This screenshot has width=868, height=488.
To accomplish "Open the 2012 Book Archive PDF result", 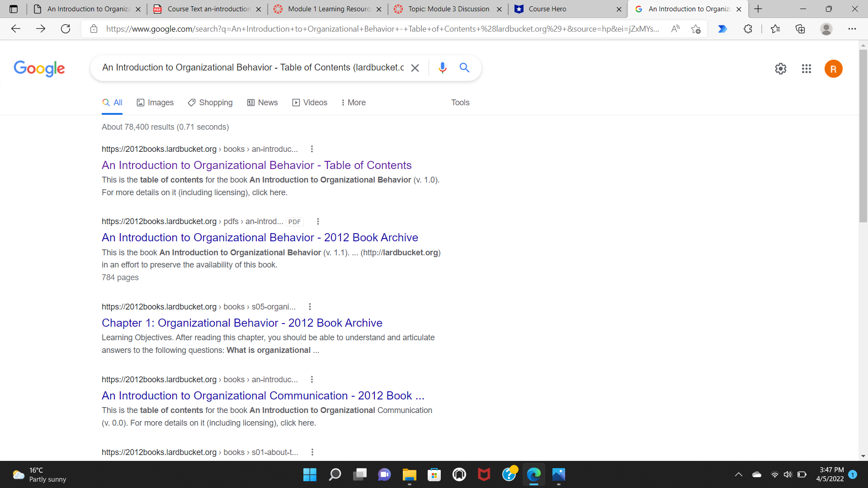I will tap(259, 238).
